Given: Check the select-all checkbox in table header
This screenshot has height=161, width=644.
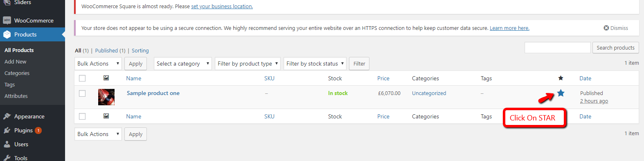Looking at the screenshot, I should point(82,78).
